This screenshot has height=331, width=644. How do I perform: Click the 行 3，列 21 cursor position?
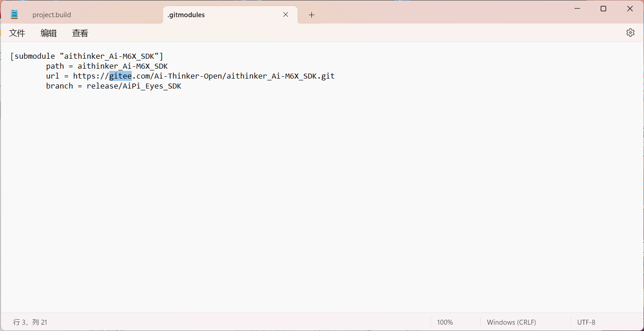30,322
